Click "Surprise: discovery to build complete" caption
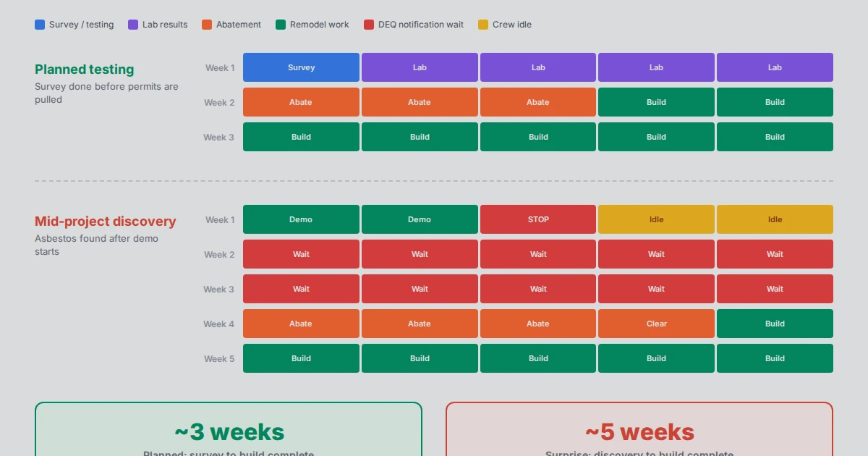This screenshot has width=868, height=456. click(639, 454)
